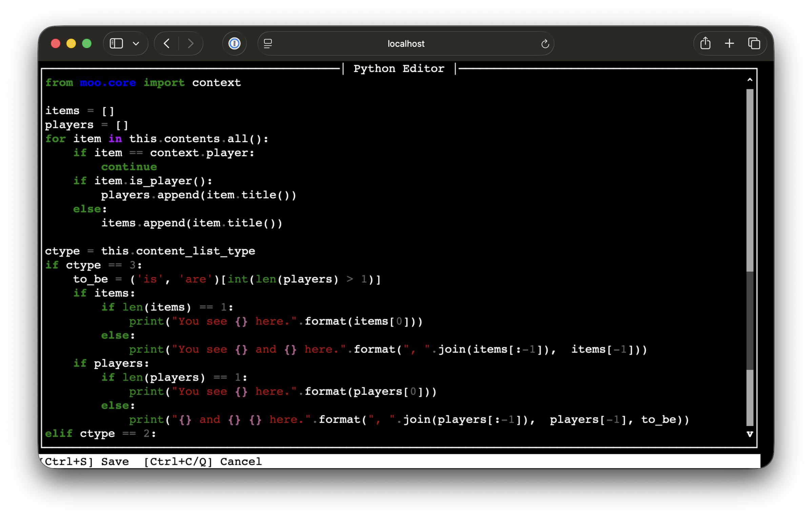Activate fullscreen with the green button
Viewport: 812px width, 519px height.
pyautogui.click(x=87, y=43)
